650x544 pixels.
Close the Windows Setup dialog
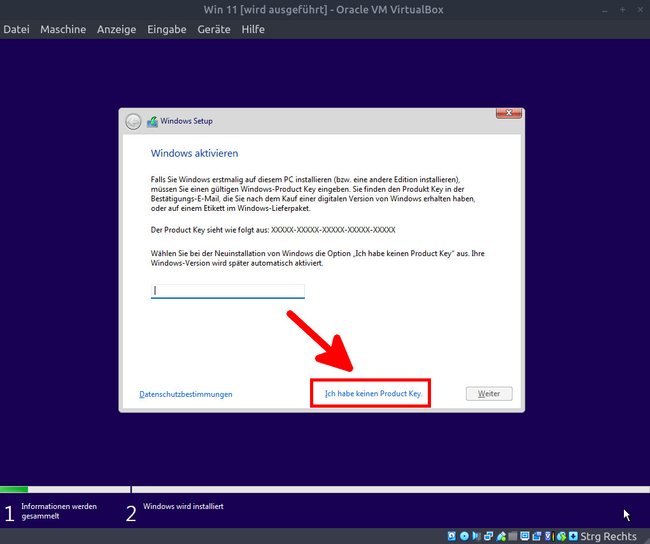509,113
